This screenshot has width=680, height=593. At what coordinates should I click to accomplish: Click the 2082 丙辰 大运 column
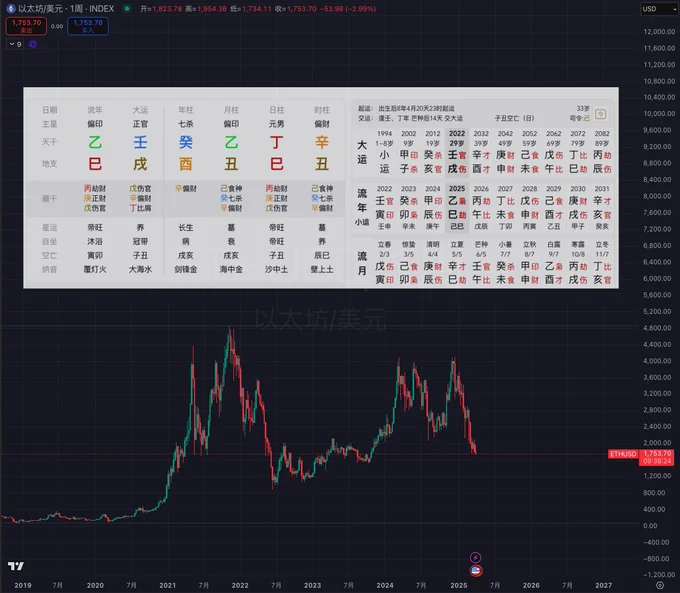coord(602,151)
